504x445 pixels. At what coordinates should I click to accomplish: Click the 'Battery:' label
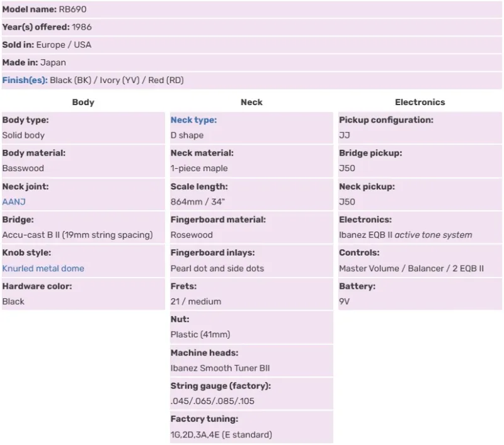(x=357, y=286)
